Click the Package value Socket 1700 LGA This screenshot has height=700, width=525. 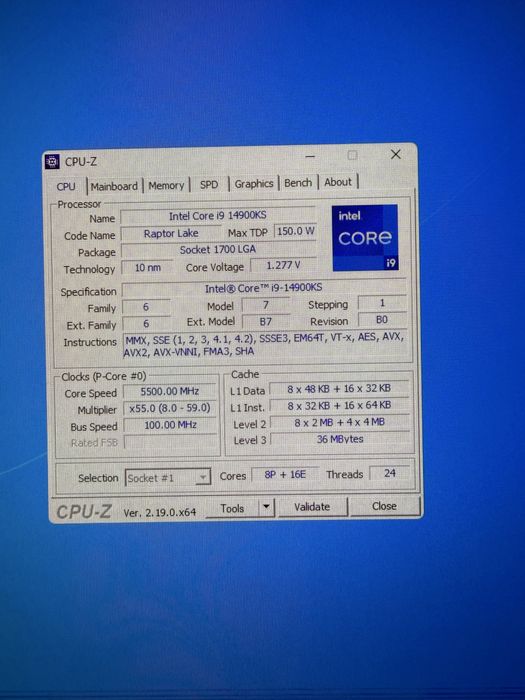tap(218, 250)
